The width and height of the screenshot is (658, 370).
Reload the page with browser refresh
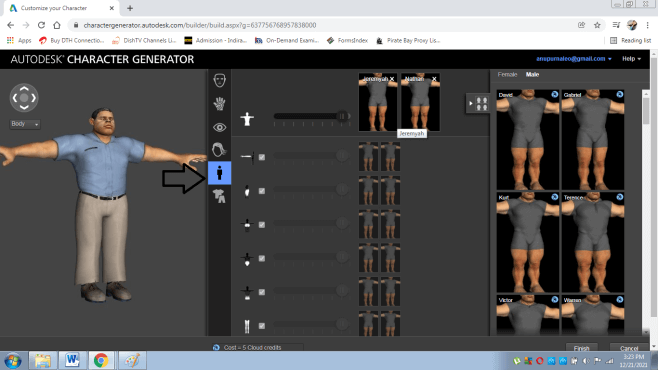click(x=41, y=25)
